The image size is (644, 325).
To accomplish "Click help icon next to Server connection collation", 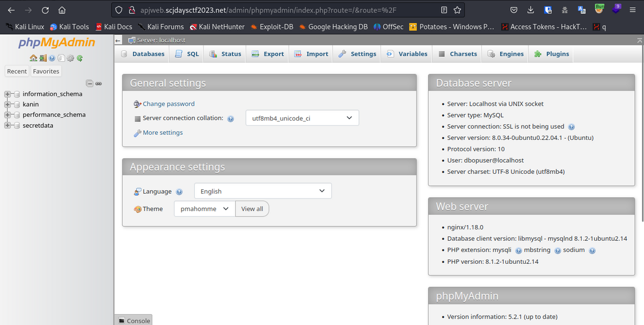I will (231, 119).
